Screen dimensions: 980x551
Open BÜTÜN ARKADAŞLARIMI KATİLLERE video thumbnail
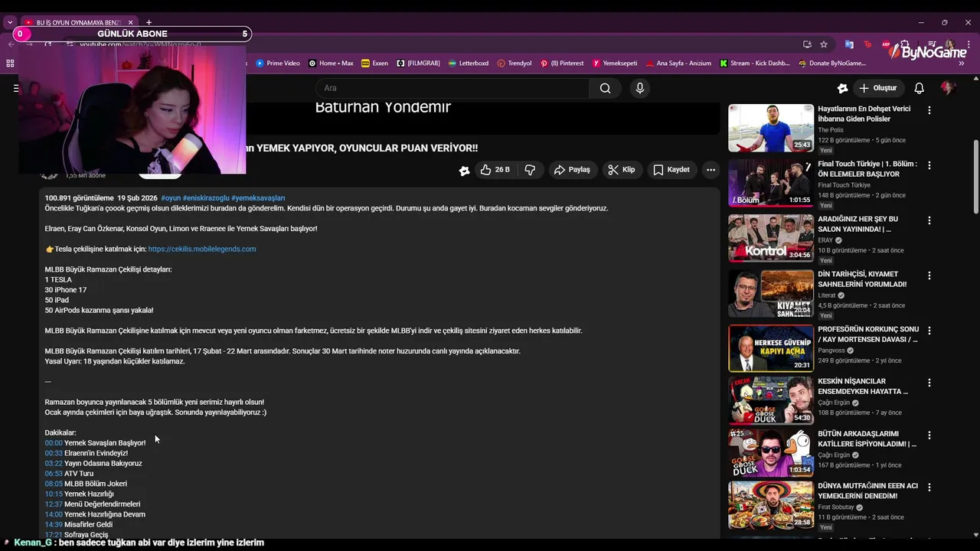[x=771, y=452]
